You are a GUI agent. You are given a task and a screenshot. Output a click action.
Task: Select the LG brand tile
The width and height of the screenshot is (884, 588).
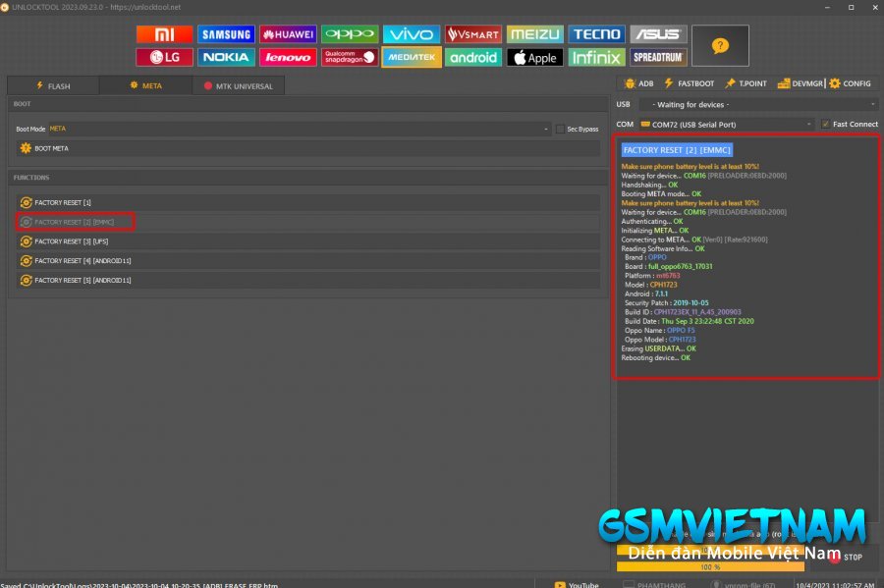[x=164, y=58]
